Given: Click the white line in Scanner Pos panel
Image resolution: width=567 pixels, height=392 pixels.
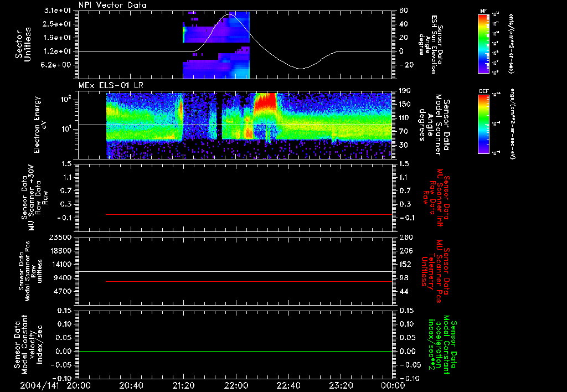Looking at the screenshot, I should click(x=235, y=272).
